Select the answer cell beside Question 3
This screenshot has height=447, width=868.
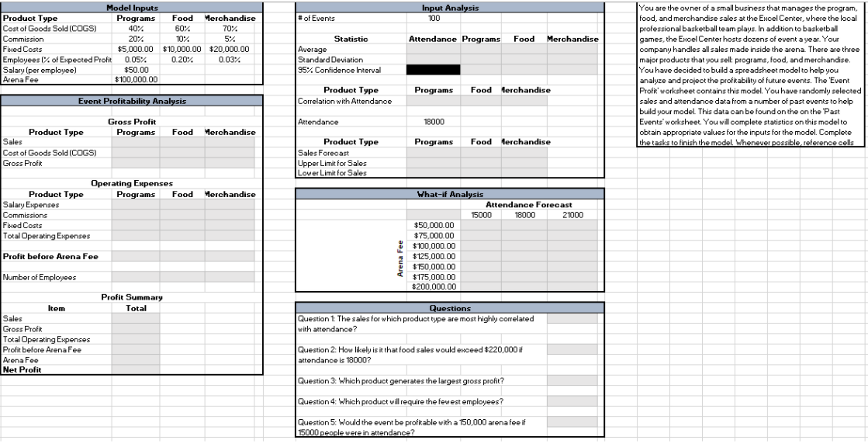572,379
